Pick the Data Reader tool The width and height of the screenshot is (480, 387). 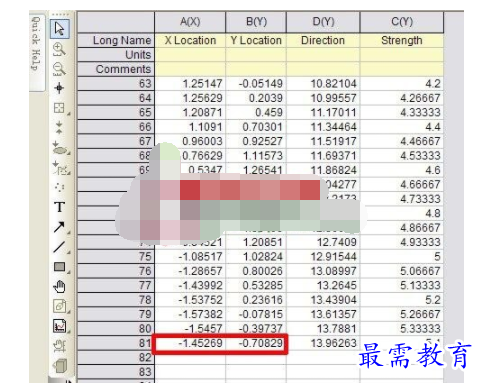(59, 108)
